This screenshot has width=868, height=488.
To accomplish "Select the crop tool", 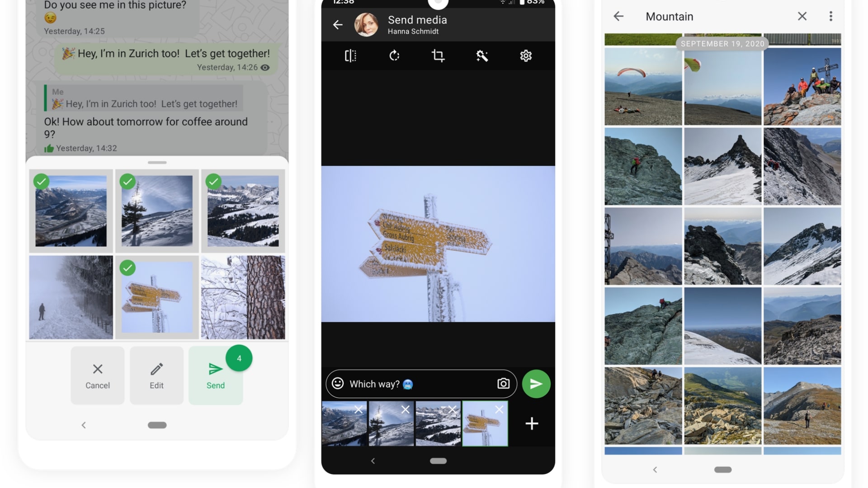I will 438,56.
